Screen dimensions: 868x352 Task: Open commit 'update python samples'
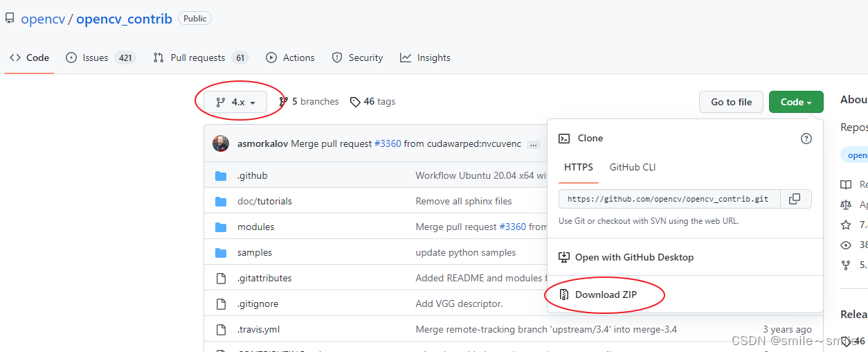[x=466, y=253]
